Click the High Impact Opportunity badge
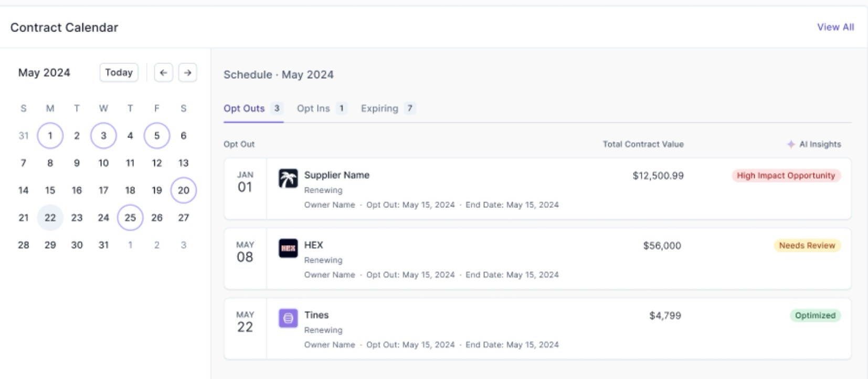 786,176
